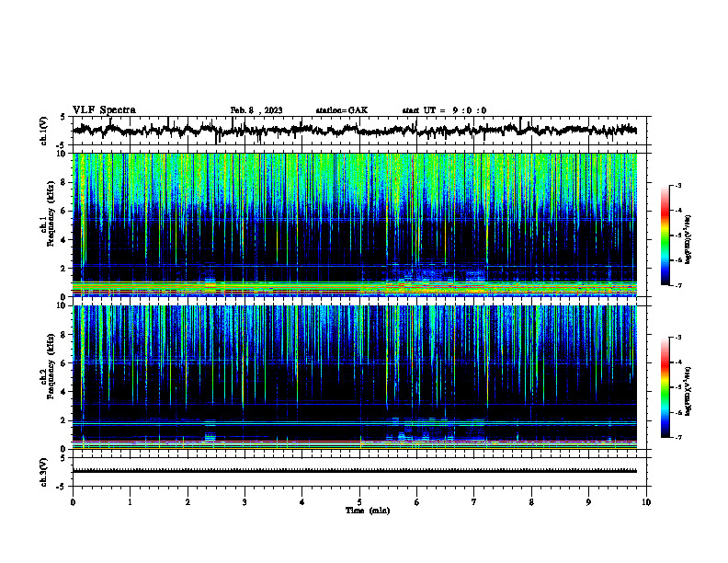Click time axis tick label "2"
Image resolution: width=728 pixels, height=563 pixels.
coord(188,502)
